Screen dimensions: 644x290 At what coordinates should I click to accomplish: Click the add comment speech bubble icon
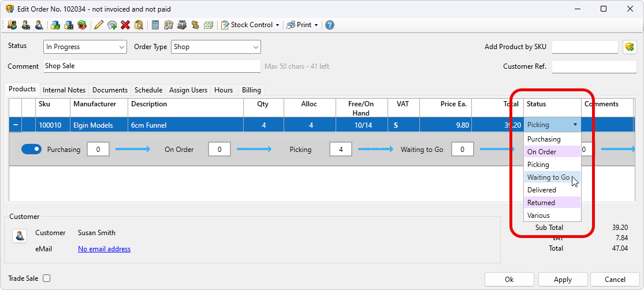[112, 25]
